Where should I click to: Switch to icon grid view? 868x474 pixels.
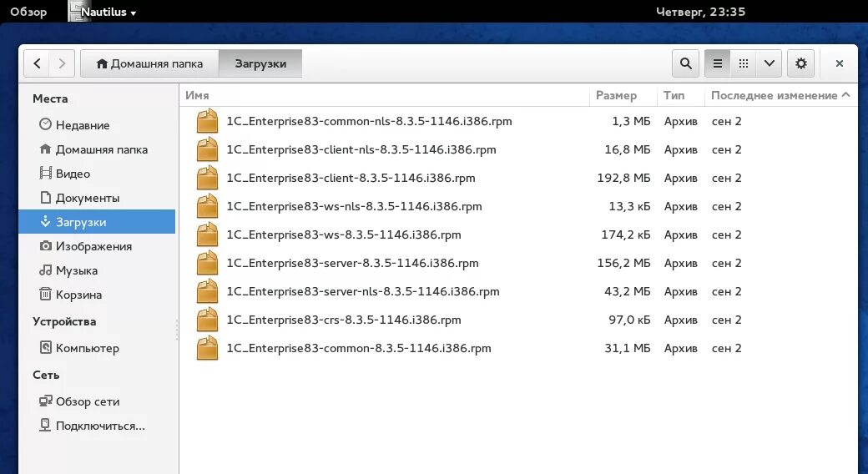pos(744,63)
